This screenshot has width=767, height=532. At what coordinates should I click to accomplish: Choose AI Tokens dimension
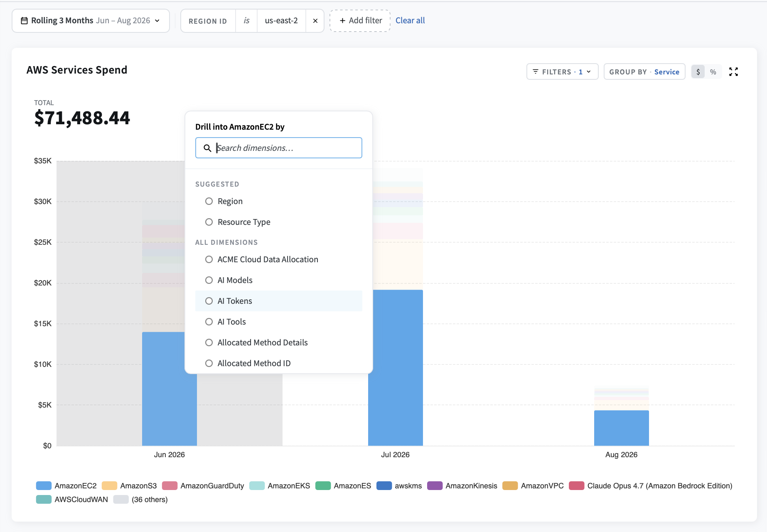pyautogui.click(x=279, y=301)
